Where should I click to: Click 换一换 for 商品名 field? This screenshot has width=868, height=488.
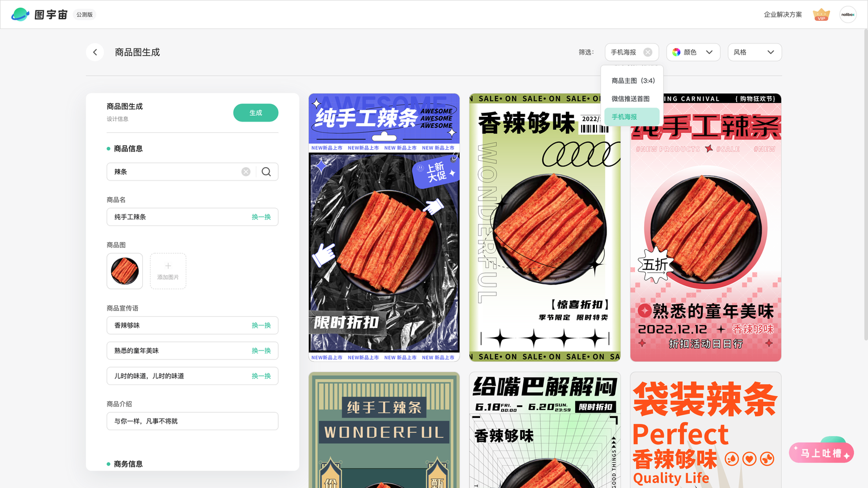(x=261, y=217)
